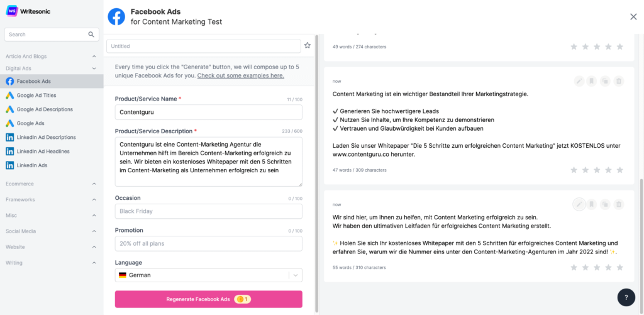Click the '55 words / 310 characters' count
644x315 pixels.
click(x=359, y=267)
